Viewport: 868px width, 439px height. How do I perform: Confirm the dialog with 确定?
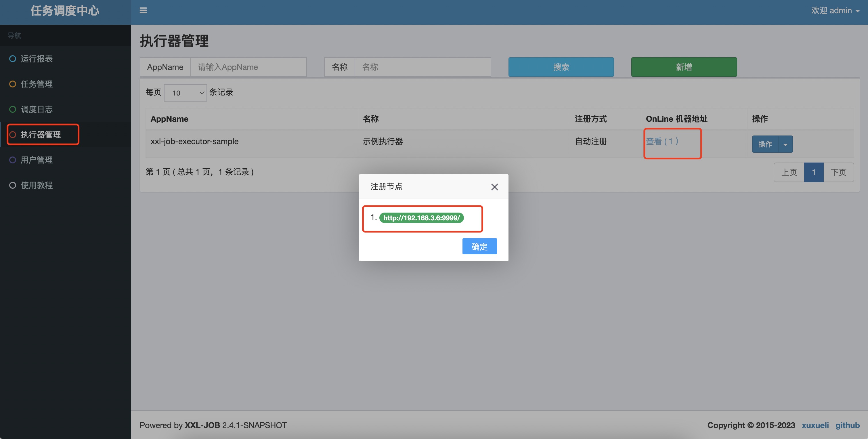(x=479, y=246)
